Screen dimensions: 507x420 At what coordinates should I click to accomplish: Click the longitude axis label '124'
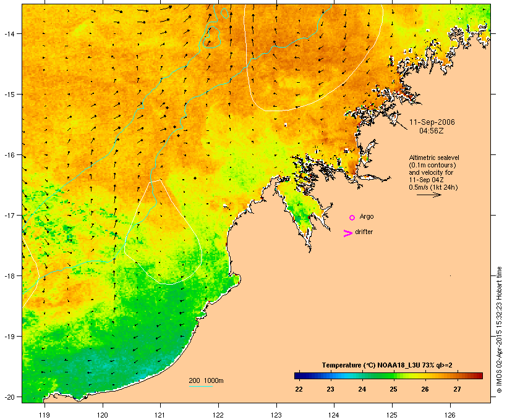[334, 415]
